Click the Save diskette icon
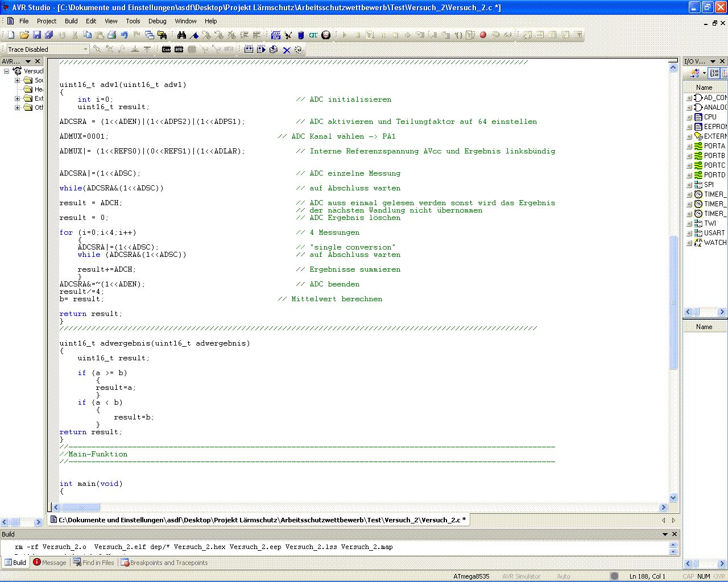 click(37, 35)
